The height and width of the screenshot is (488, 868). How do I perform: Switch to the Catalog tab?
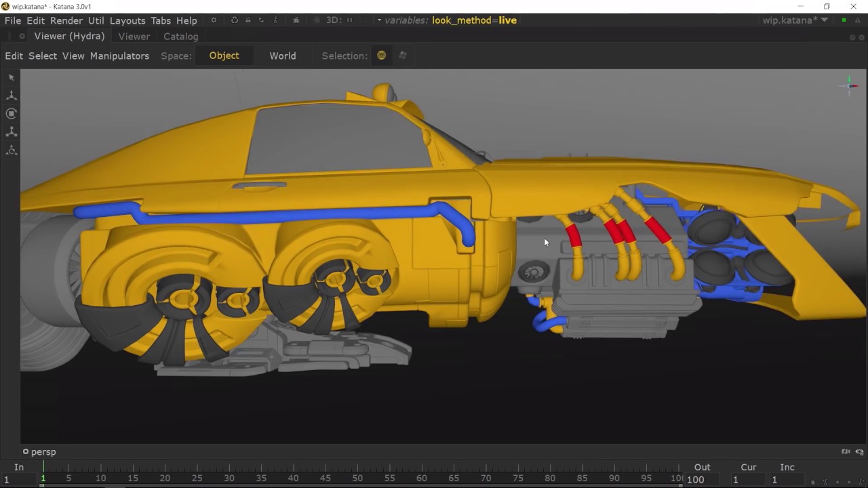180,37
